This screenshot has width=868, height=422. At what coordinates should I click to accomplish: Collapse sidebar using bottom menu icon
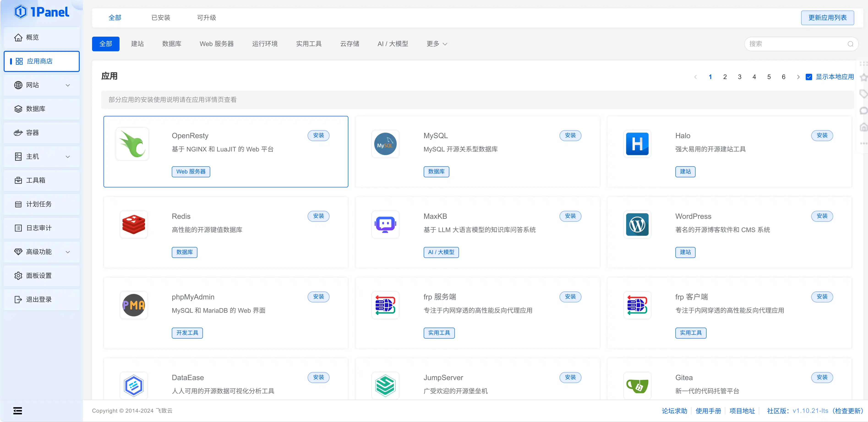point(18,411)
